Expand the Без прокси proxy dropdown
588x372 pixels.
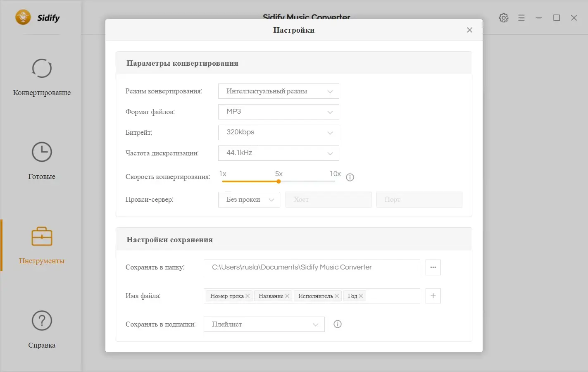click(249, 200)
